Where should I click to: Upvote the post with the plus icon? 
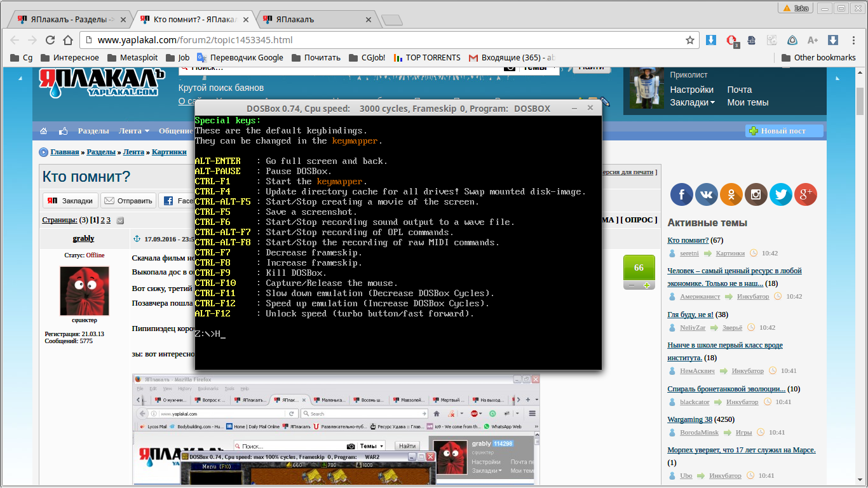click(x=647, y=285)
